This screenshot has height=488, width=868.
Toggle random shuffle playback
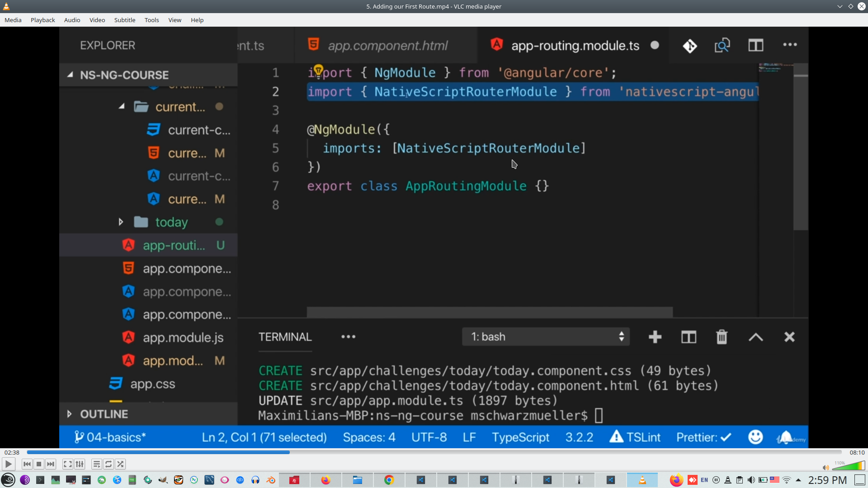pos(120,464)
